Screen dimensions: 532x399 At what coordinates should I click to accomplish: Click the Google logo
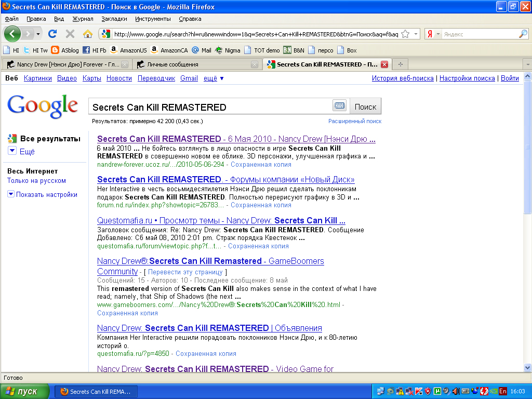pyautogui.click(x=43, y=106)
